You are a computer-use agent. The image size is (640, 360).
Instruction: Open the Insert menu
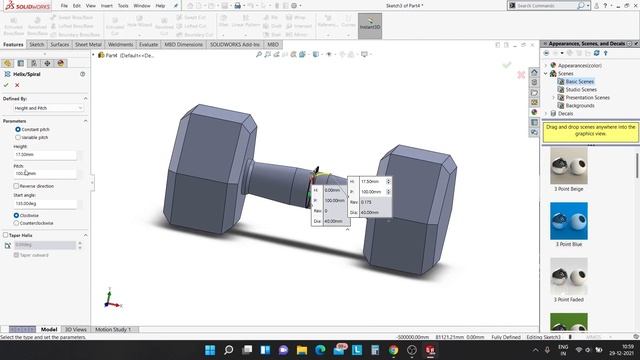pyautogui.click(x=107, y=6)
